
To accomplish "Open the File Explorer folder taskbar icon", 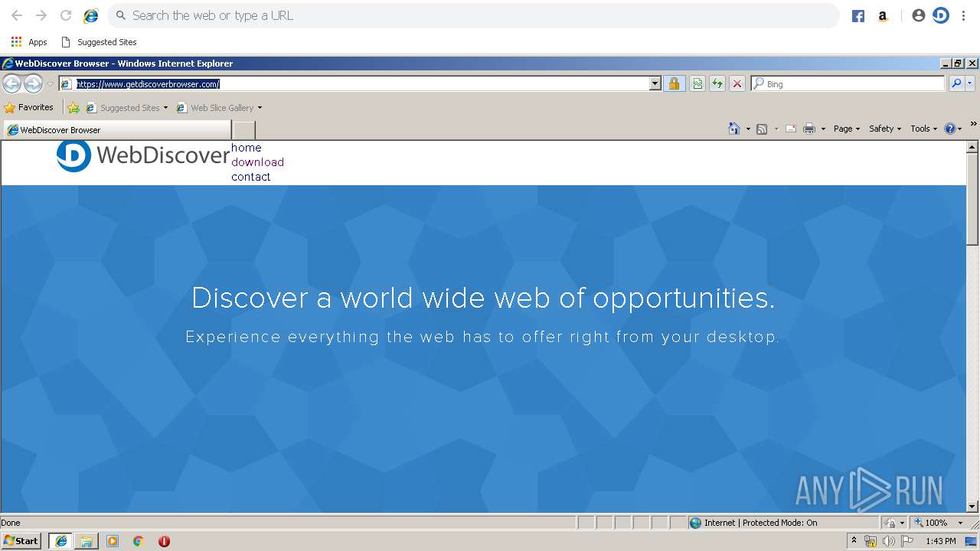I will 87,541.
